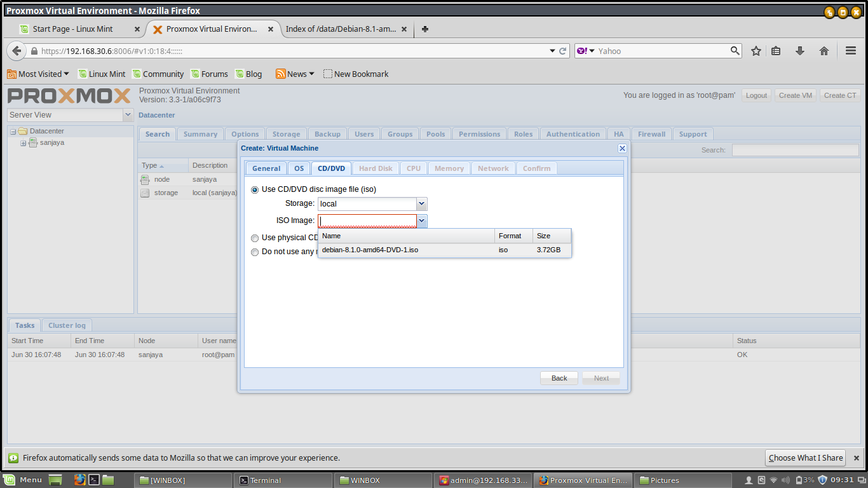
Task: Click the search magnifier icon in Yahoo box
Action: (x=735, y=51)
